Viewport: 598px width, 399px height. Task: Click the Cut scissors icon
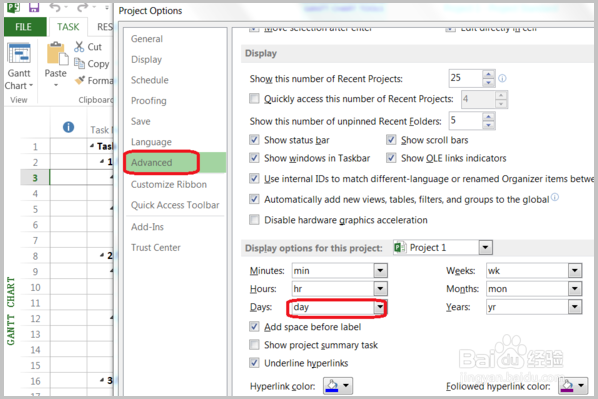(79, 47)
